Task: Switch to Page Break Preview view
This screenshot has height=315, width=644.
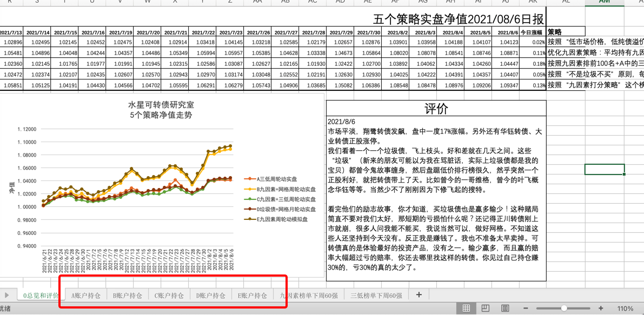Action: point(504,308)
